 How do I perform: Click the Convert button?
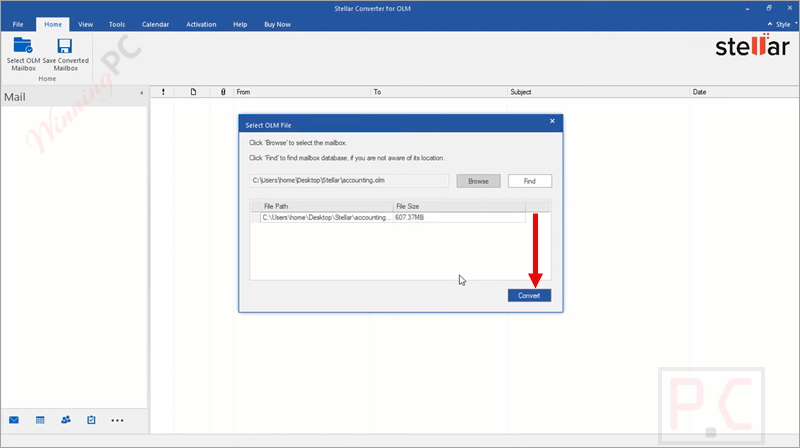pyautogui.click(x=529, y=295)
